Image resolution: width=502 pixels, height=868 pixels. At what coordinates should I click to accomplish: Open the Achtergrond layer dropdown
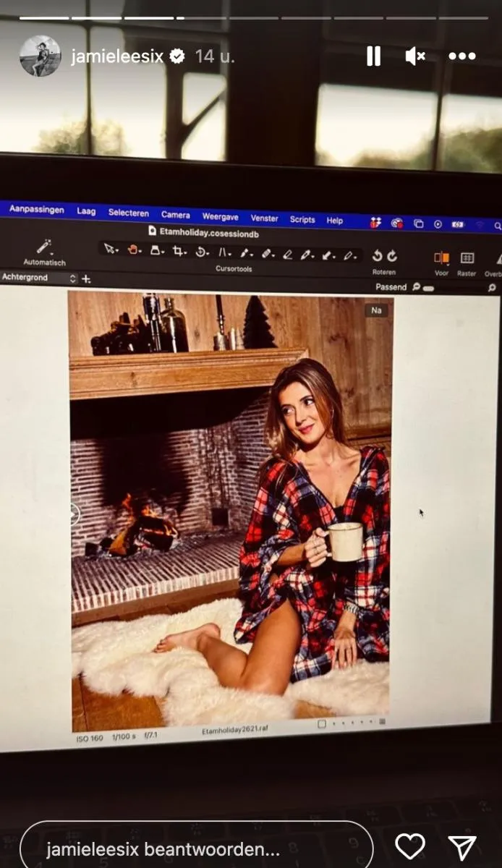(38, 277)
